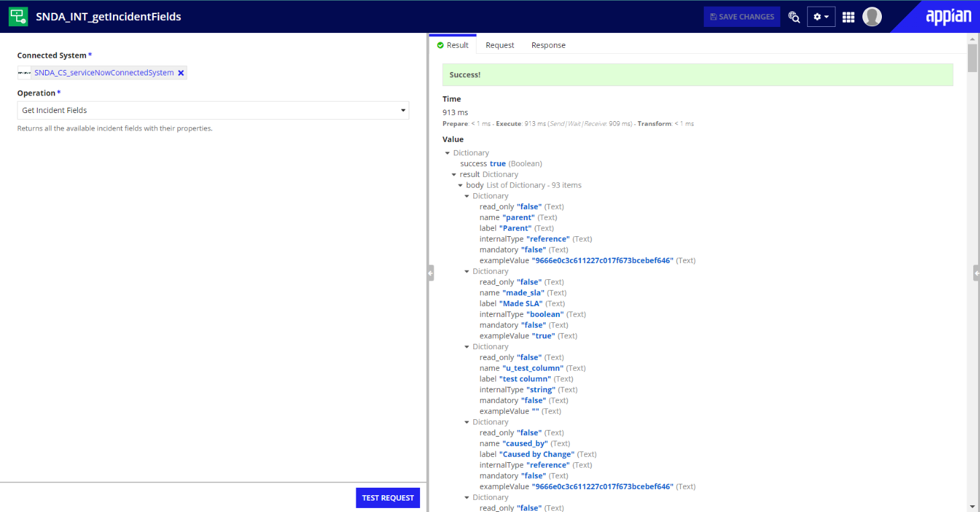Screen dimensions: 980x512
Task: Collapse the Dictionary containing name "u_test_column"
Action: pos(467,347)
